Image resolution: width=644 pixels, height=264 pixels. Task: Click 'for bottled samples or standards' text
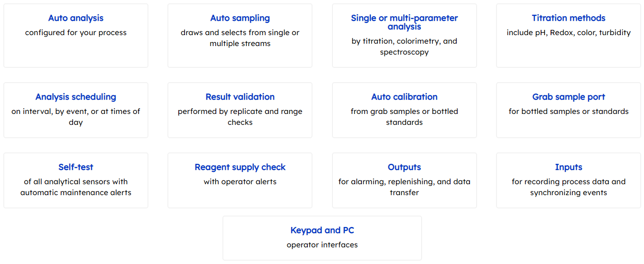coord(569,112)
